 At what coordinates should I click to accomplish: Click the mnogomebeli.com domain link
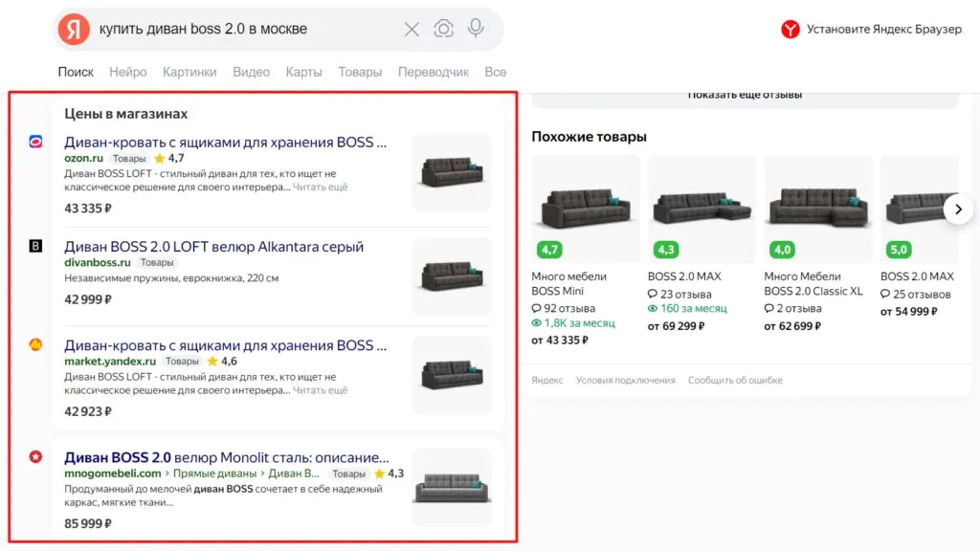coord(113,474)
